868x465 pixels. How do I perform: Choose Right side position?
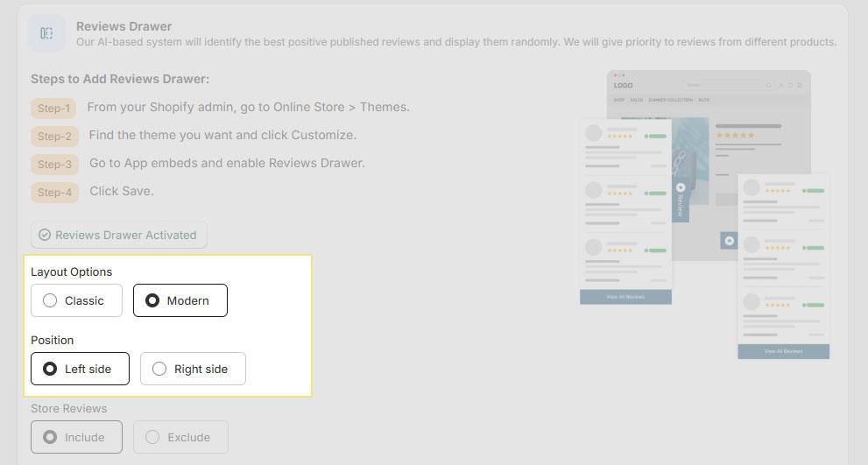coord(194,369)
